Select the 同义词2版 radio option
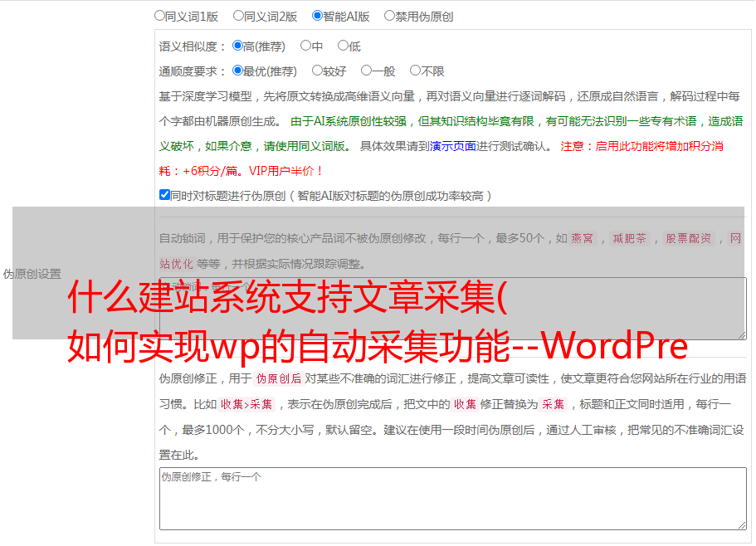The height and width of the screenshot is (546, 756). tap(238, 16)
